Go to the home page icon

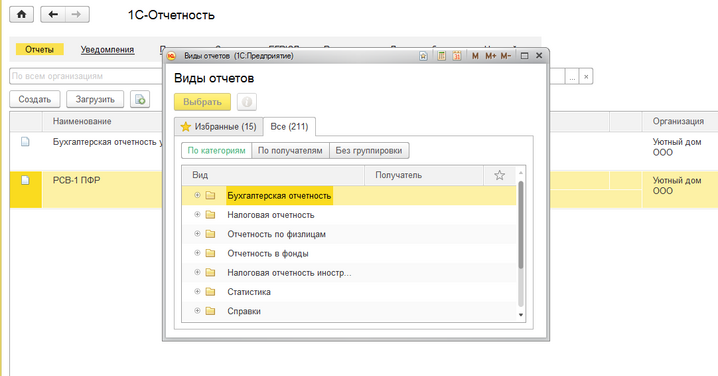coord(21,15)
